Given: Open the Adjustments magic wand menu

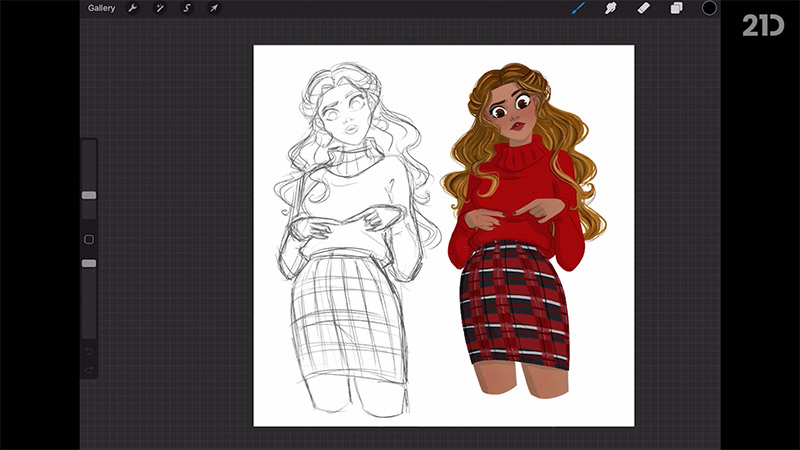Looking at the screenshot, I should [x=159, y=8].
